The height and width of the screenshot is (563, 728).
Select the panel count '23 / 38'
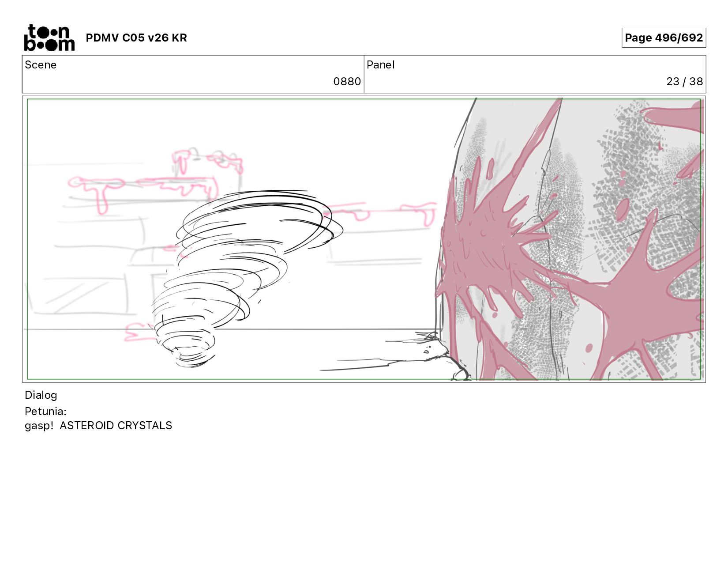tap(684, 82)
